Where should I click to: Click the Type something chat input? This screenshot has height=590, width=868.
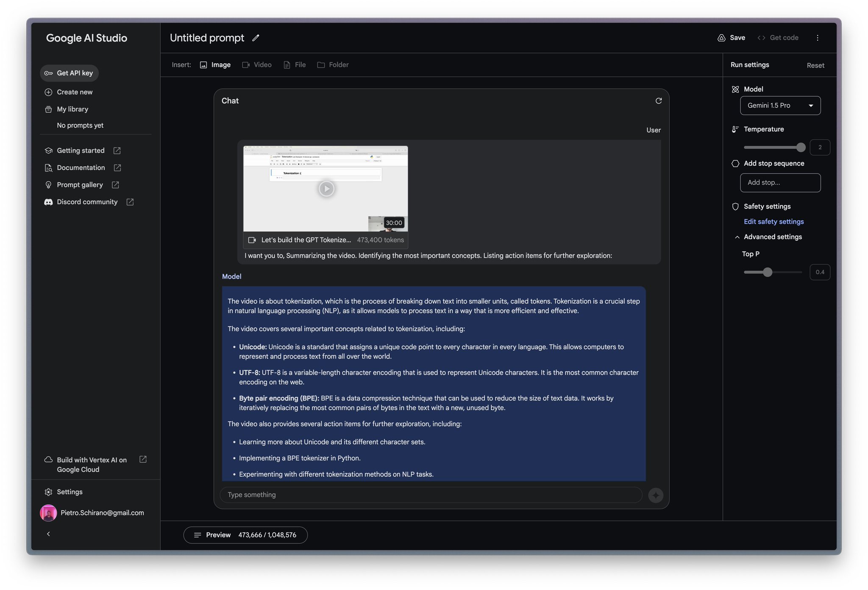coord(431,495)
